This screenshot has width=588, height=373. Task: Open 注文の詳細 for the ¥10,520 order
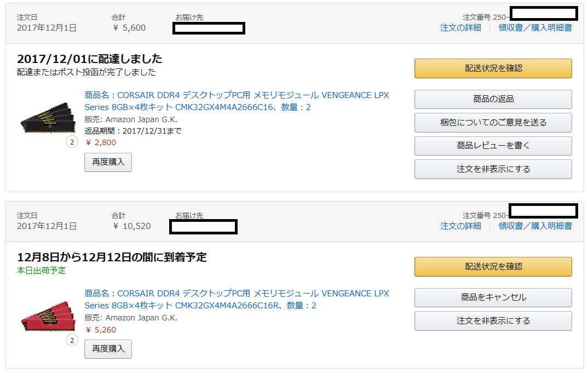(x=460, y=226)
